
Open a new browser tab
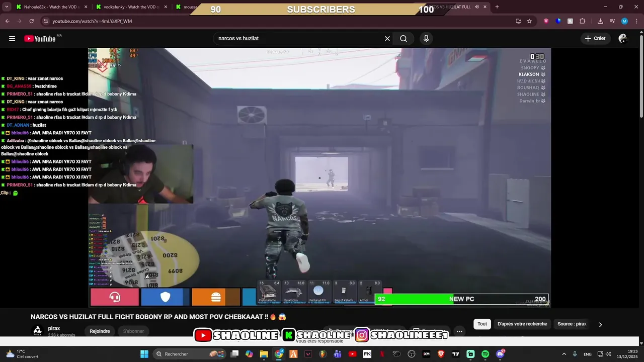point(497,7)
